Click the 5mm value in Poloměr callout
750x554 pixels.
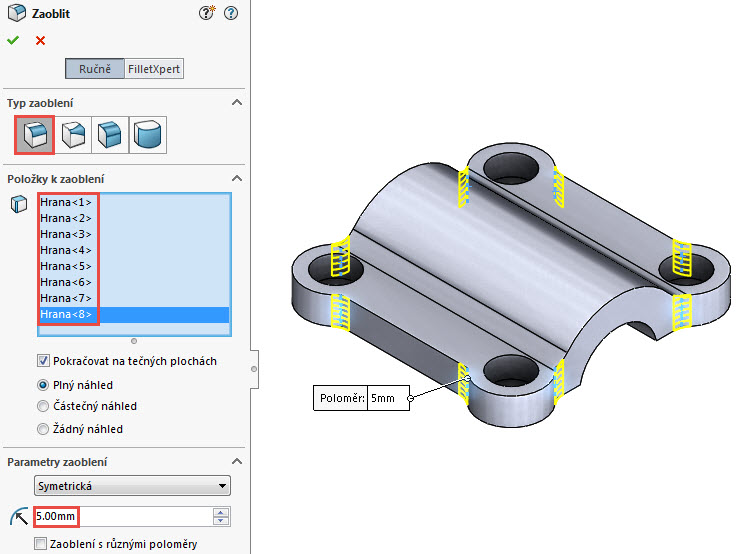point(388,398)
